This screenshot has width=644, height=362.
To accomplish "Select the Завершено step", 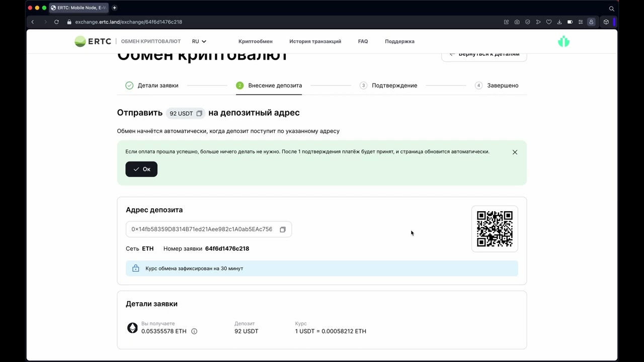I will click(x=497, y=85).
